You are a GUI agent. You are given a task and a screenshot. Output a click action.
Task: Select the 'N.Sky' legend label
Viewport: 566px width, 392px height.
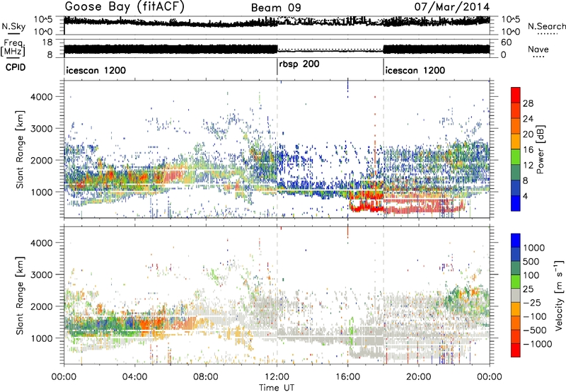[x=13, y=26]
